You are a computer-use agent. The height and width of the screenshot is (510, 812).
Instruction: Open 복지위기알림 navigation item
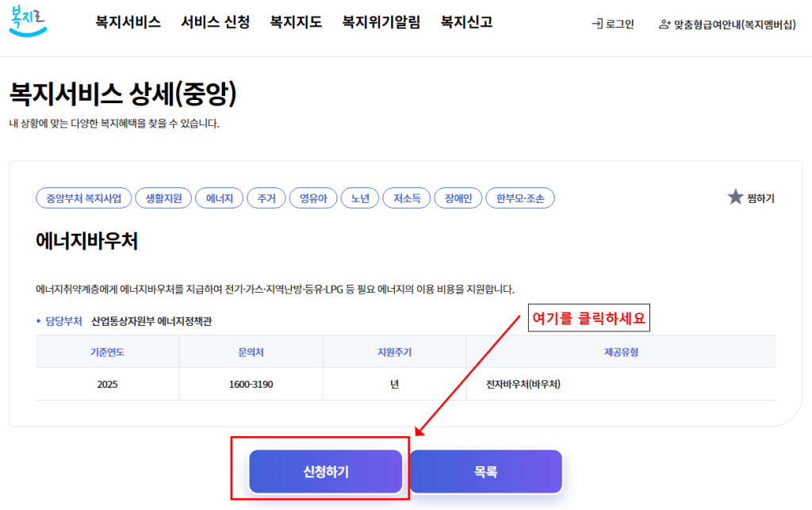(381, 22)
